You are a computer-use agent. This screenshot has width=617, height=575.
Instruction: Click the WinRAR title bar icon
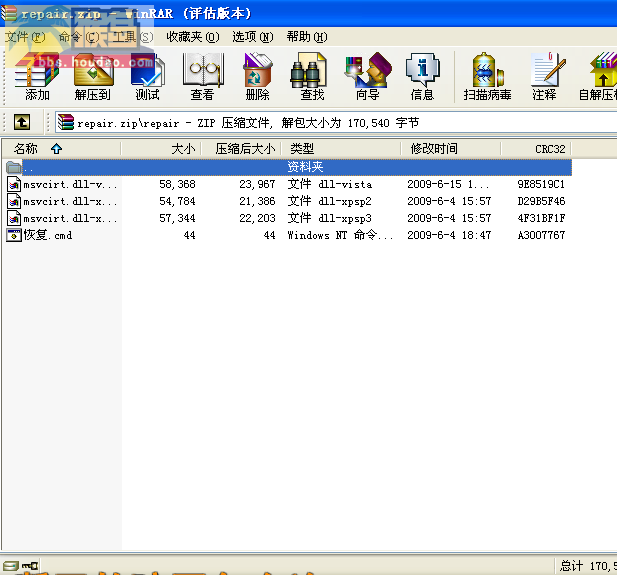8,13
